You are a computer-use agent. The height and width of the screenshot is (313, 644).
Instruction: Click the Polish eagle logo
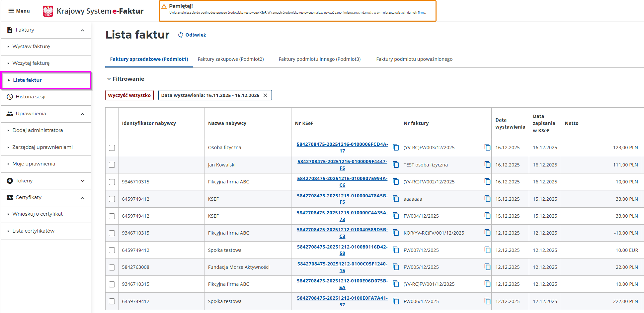coord(48,11)
